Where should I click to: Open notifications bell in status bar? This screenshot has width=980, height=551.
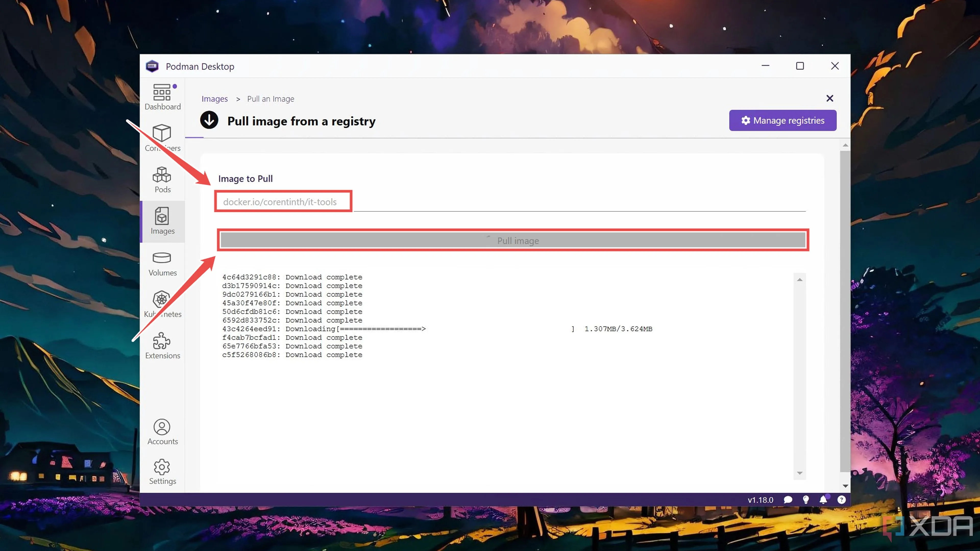coord(823,500)
